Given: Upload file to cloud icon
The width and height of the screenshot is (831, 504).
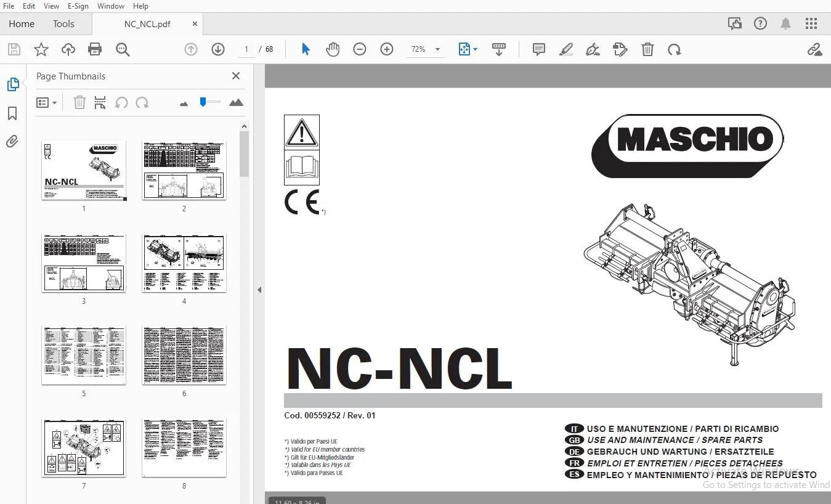Looking at the screenshot, I should point(68,49).
